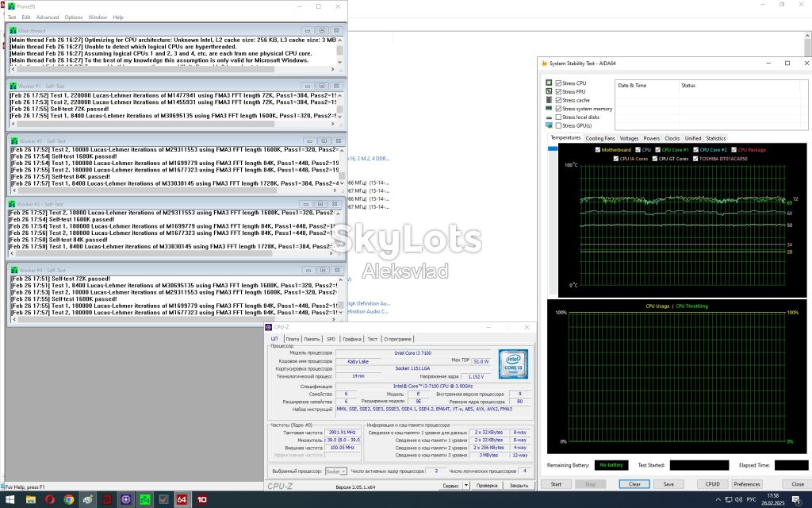
Task: Open the SPD tab in CPU-Z
Action: click(331, 339)
